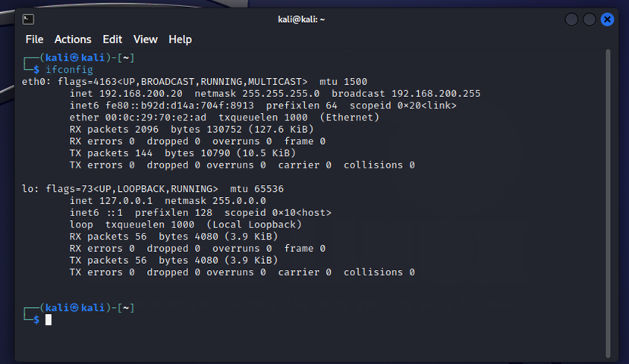This screenshot has height=364, width=629.
Task: Close the terminal with blue X button
Action: click(x=607, y=19)
